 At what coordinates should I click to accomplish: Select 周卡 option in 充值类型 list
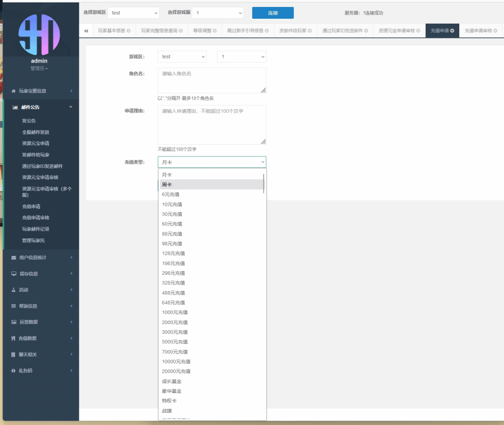point(167,185)
